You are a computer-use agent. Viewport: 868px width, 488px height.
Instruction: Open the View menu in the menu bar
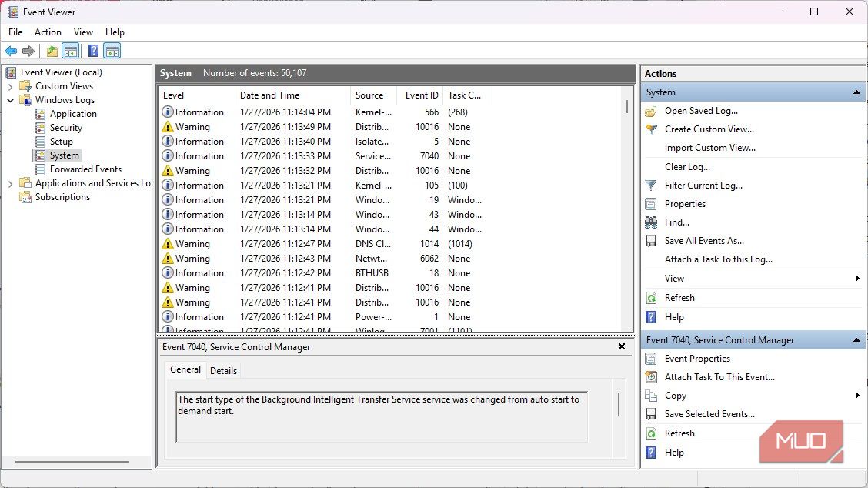point(83,32)
